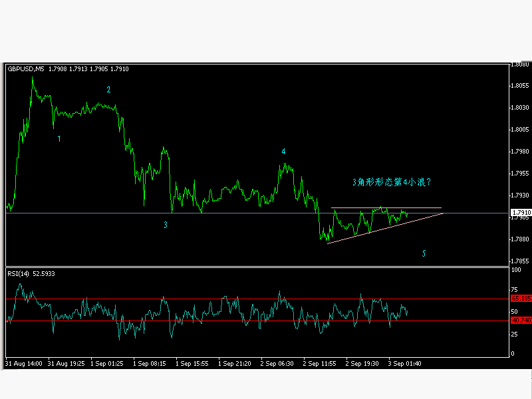Click the 1.7855 price scale label
Image resolution: width=532 pixels, height=399 pixels.
pos(520,261)
